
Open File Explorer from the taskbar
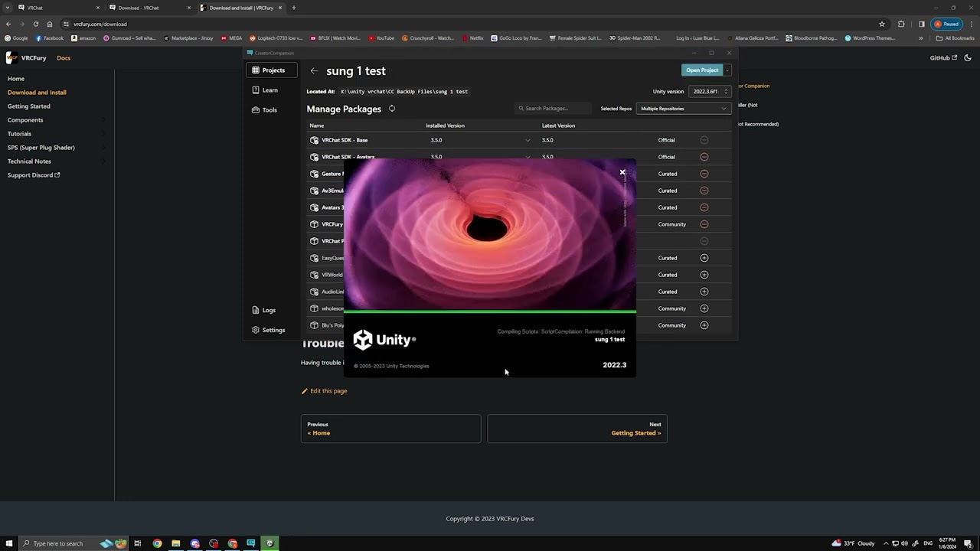[176, 543]
